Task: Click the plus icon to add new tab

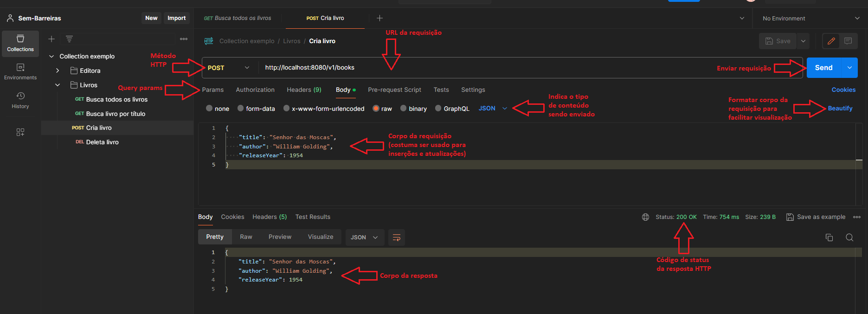Action: [x=379, y=18]
